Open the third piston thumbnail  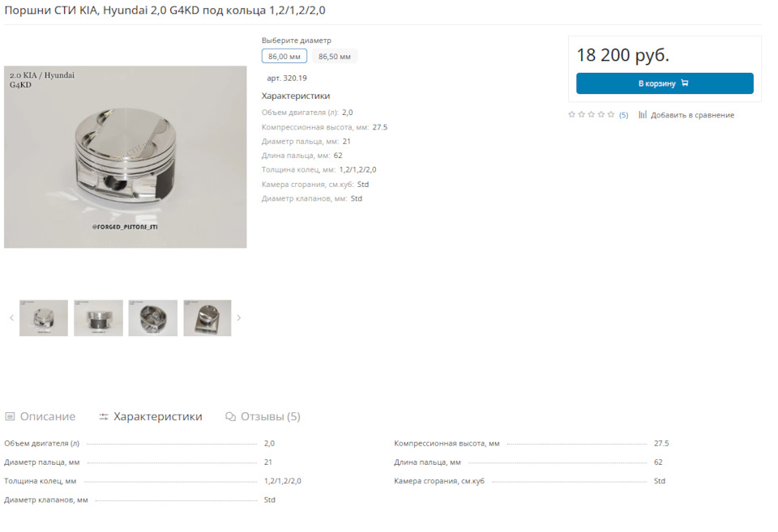(153, 317)
